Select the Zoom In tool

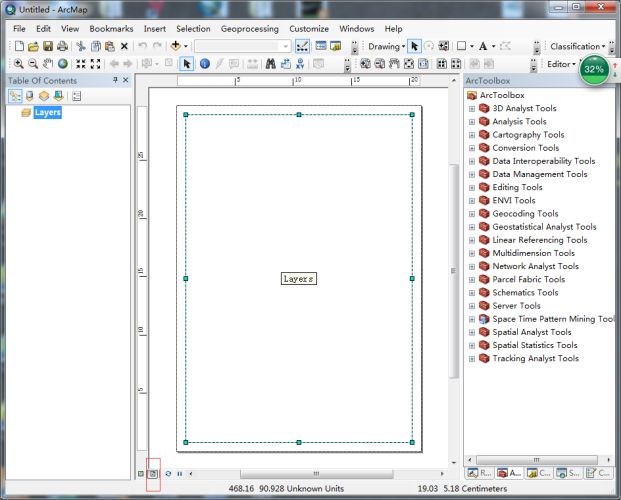(x=18, y=64)
